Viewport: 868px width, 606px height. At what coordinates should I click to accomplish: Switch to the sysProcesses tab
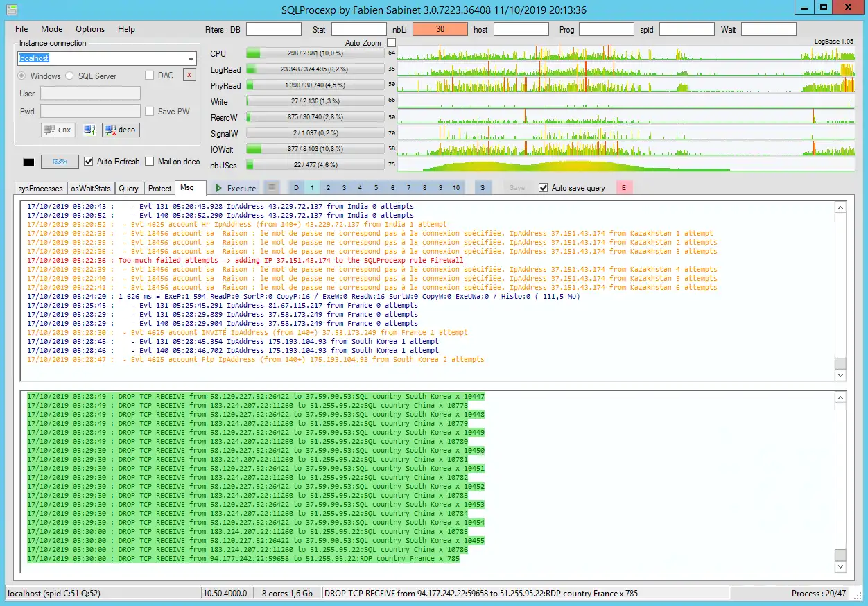[41, 189]
